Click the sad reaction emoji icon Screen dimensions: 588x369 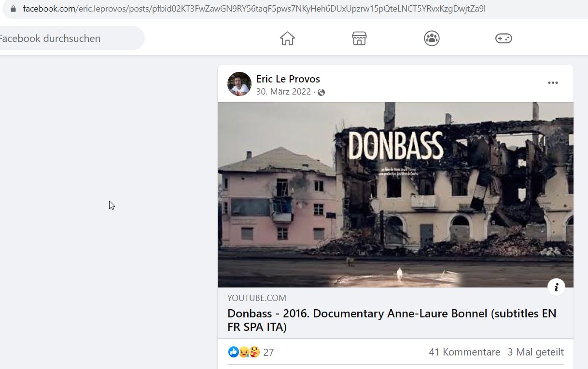click(244, 352)
